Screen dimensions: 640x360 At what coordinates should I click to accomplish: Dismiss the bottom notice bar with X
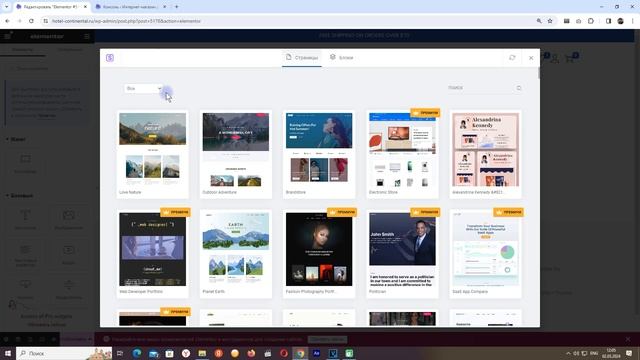(628, 339)
